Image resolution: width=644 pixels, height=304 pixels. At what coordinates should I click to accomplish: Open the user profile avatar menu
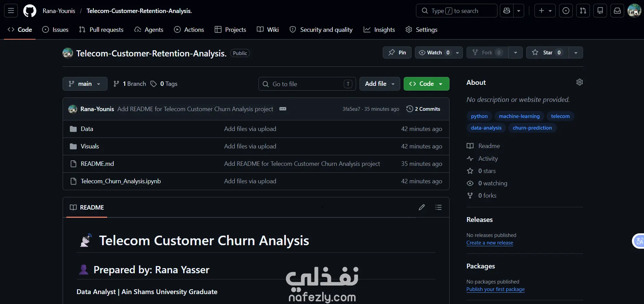tap(634, 11)
